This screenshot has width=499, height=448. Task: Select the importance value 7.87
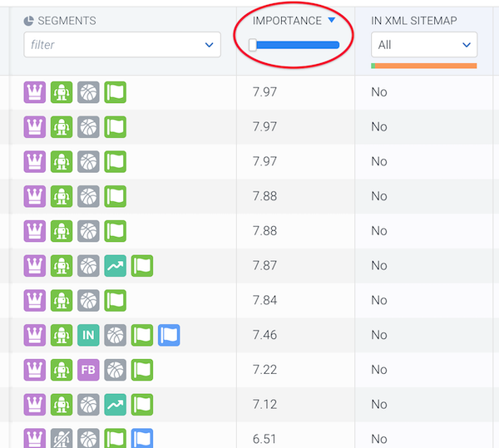[264, 265]
